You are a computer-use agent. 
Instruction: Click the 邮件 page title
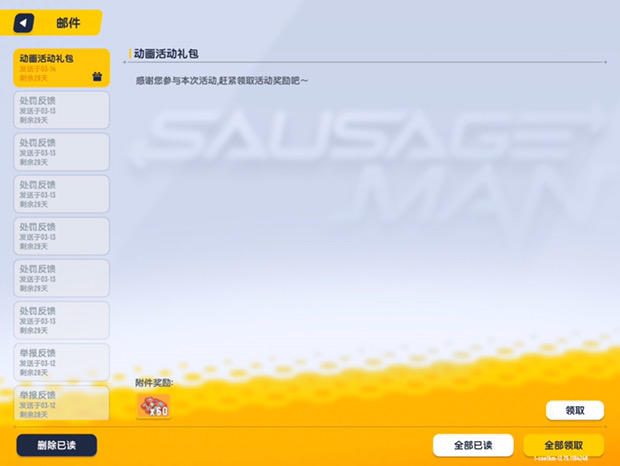[x=68, y=23]
